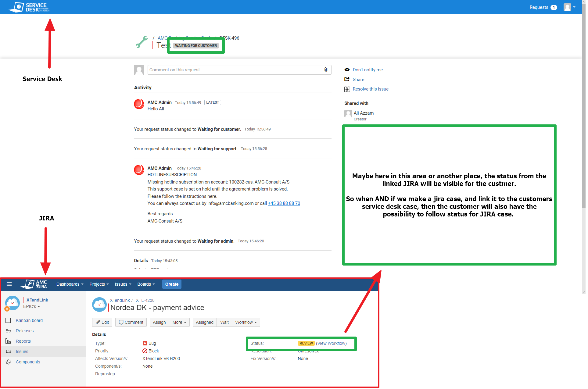Open Reports in the JIRA sidebar
Image resolution: width=588 pixels, height=389 pixels.
[x=23, y=341]
